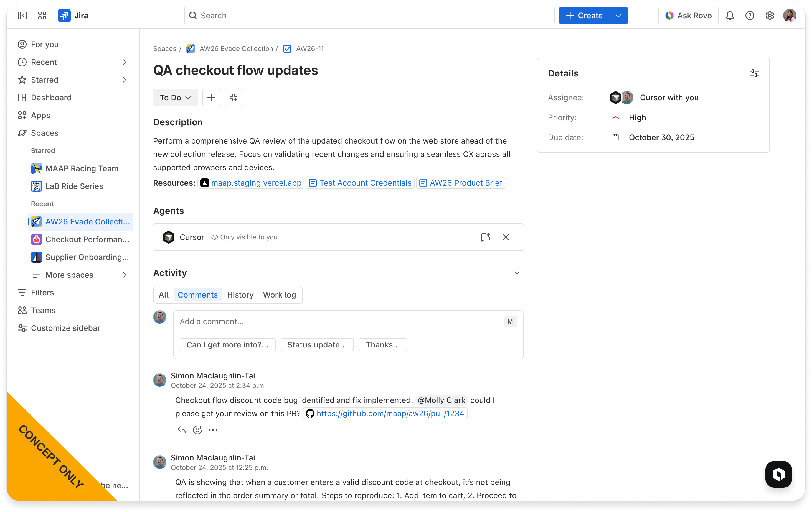Viewport: 812px width, 512px height.
Task: Open the To Do status dropdown
Action: click(175, 98)
